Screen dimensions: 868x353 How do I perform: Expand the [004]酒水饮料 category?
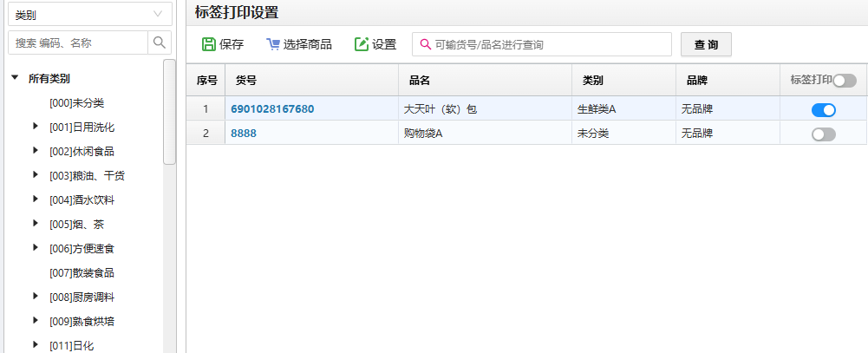click(36, 199)
